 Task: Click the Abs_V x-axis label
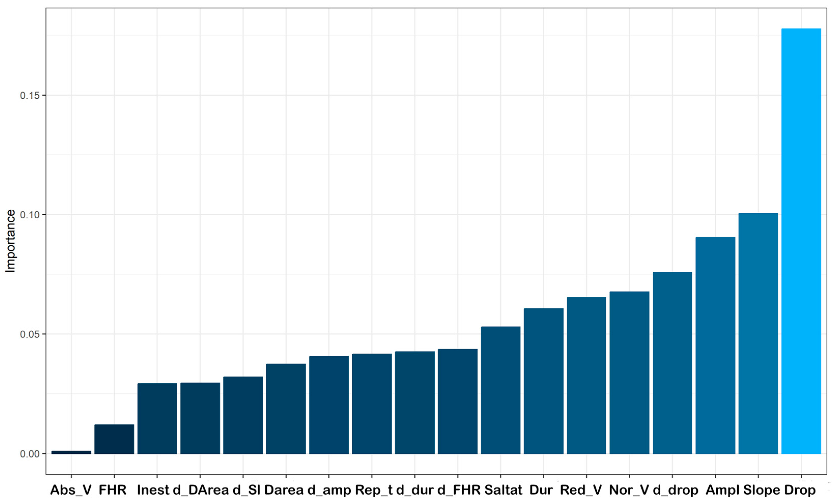click(x=71, y=490)
